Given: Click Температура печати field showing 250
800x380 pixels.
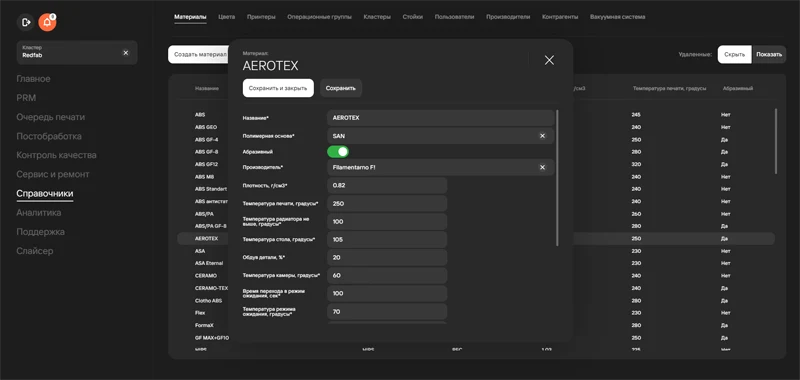Looking at the screenshot, I should pos(387,204).
